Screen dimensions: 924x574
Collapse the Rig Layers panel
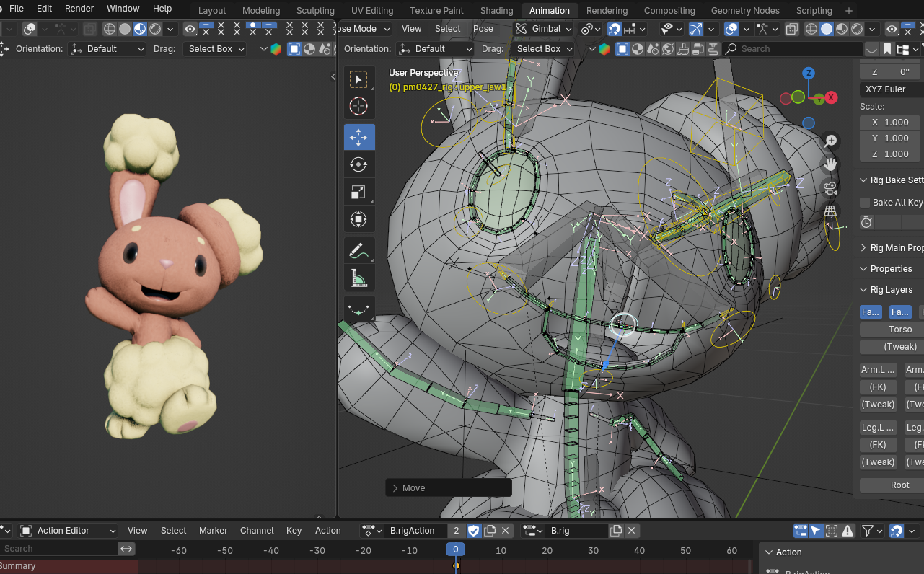tap(892, 289)
